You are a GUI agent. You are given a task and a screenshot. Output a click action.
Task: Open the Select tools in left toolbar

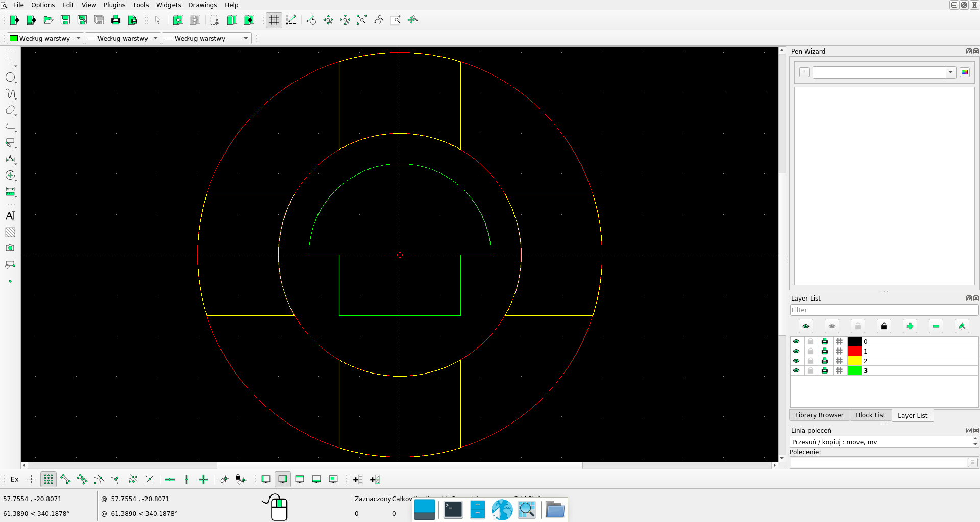point(11,143)
